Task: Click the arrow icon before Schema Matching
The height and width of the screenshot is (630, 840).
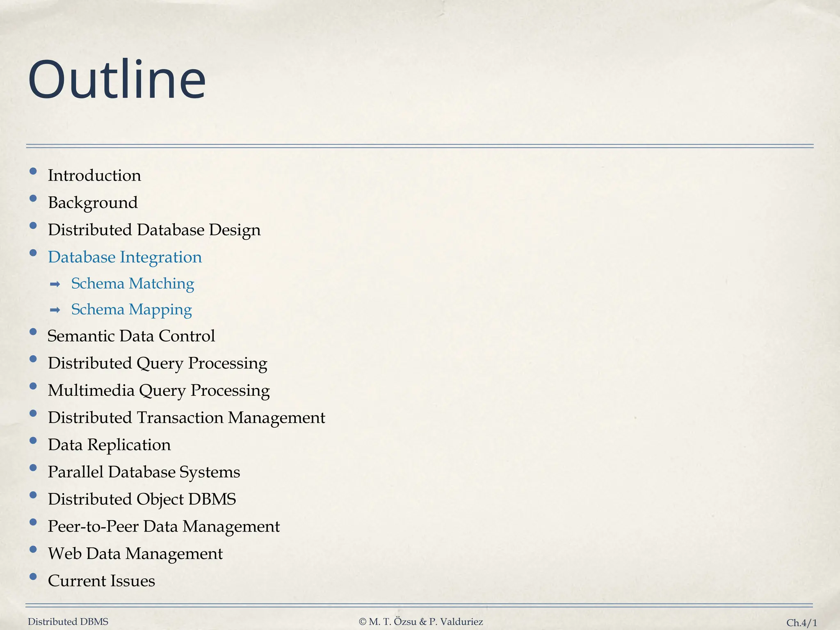Action: point(55,284)
